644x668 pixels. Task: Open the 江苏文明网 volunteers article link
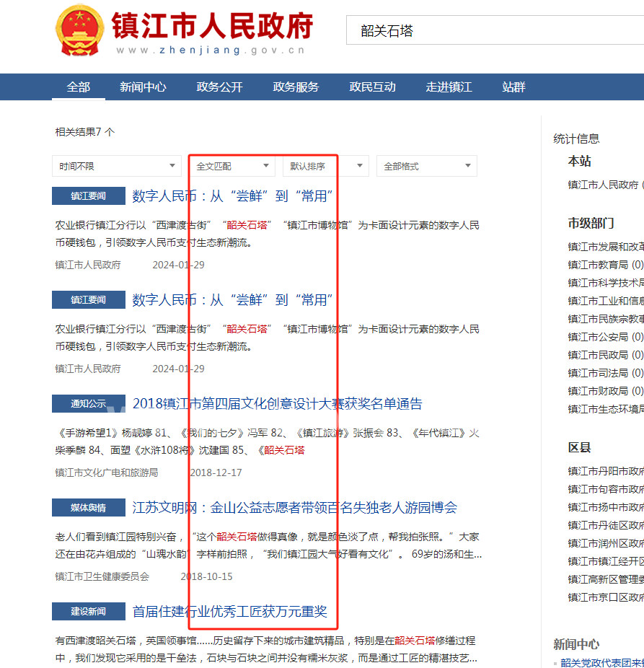[x=294, y=508]
